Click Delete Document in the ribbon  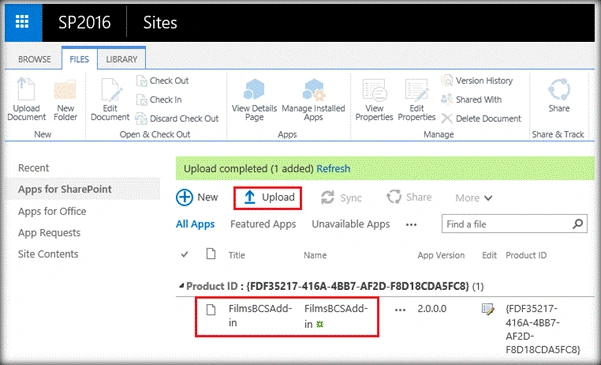(481, 118)
